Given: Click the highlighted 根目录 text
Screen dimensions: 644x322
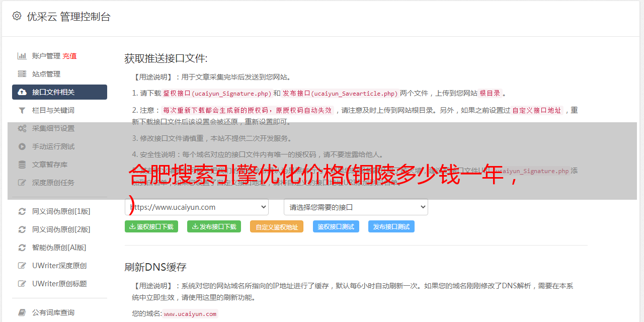Looking at the screenshot, I should pos(490,93).
